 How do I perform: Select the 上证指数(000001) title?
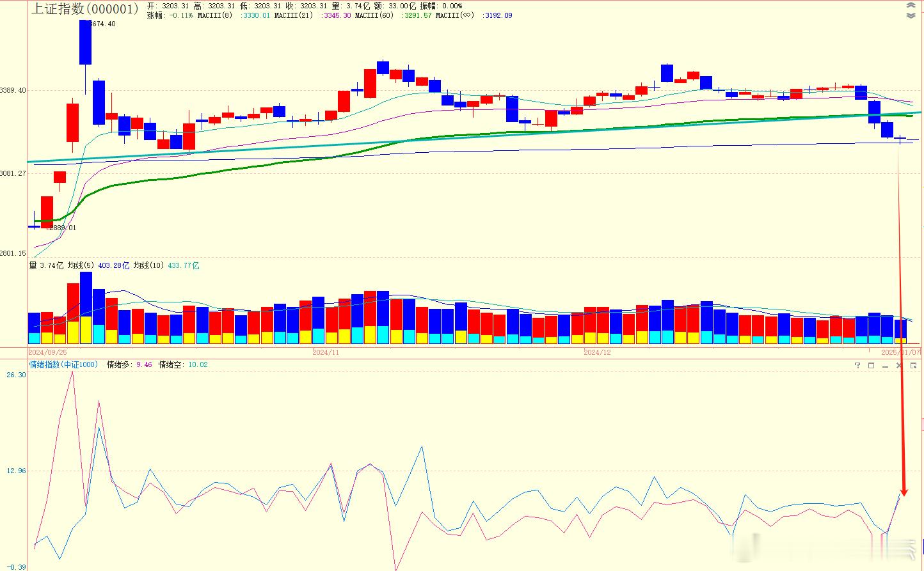tap(85, 8)
